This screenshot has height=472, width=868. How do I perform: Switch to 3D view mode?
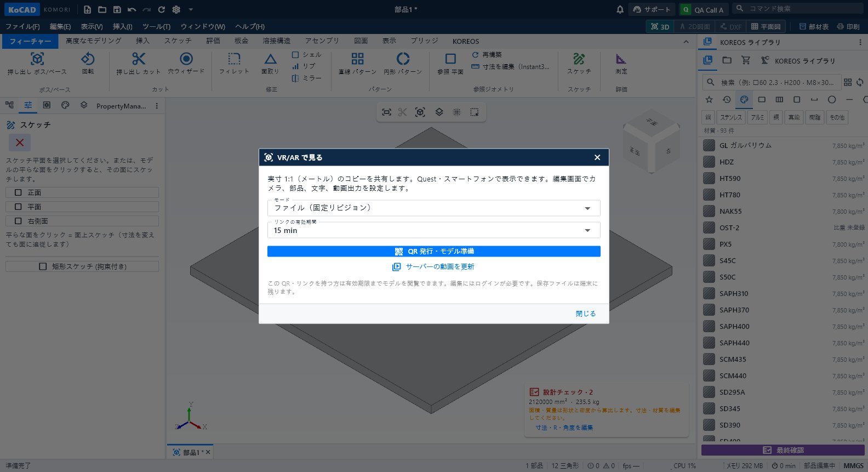pos(660,26)
